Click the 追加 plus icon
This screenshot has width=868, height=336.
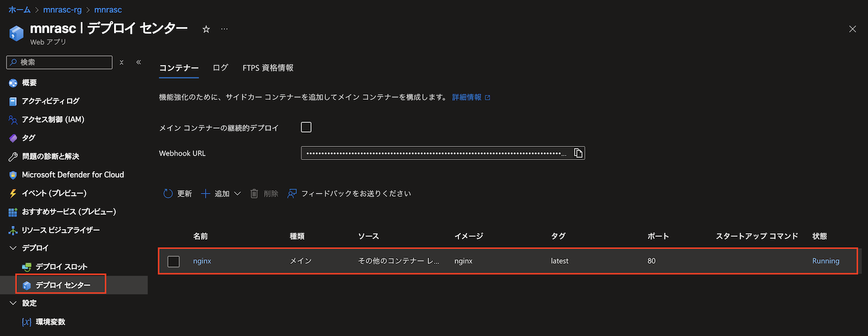click(206, 194)
